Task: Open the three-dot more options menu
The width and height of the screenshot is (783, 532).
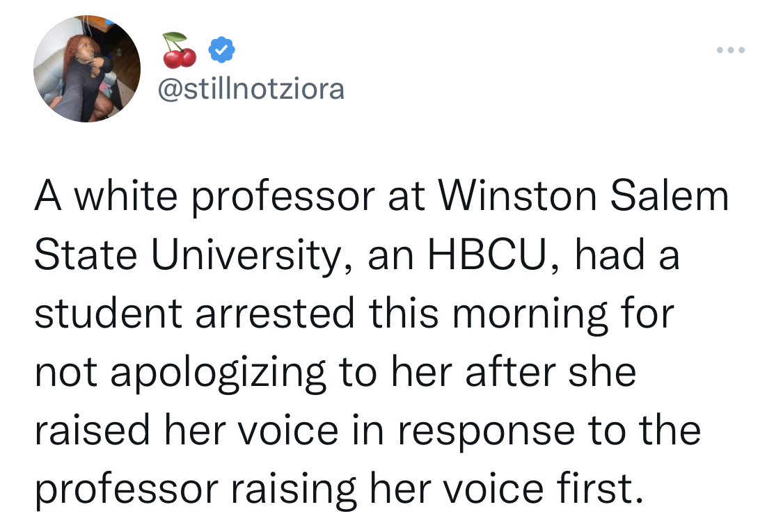Action: [731, 50]
